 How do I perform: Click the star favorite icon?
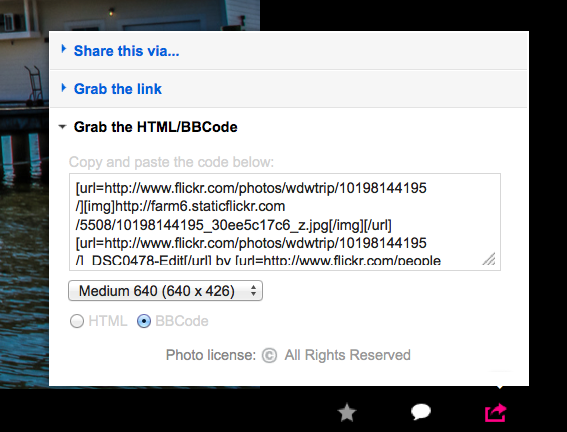(347, 412)
